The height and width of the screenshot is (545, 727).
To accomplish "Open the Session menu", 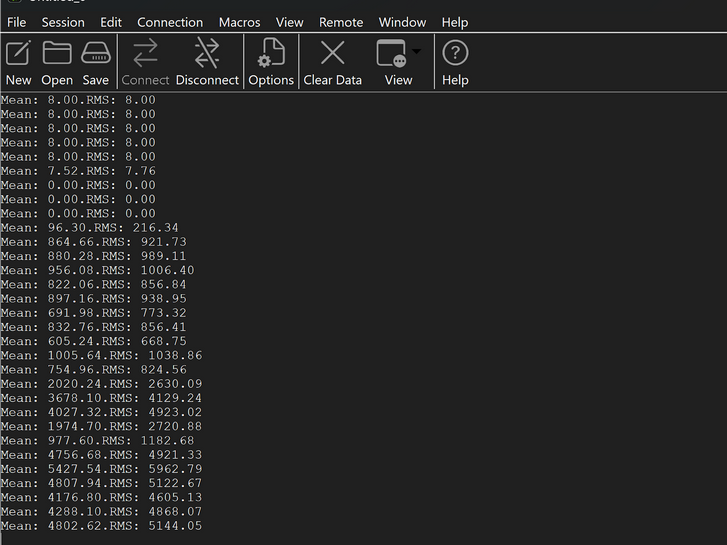I will click(x=63, y=22).
